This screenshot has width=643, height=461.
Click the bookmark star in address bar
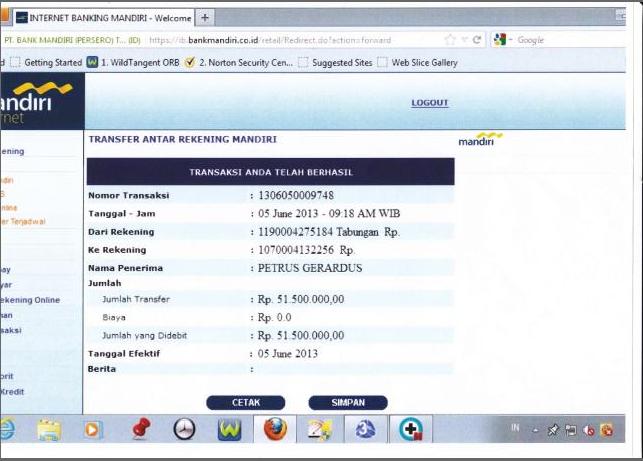450,40
